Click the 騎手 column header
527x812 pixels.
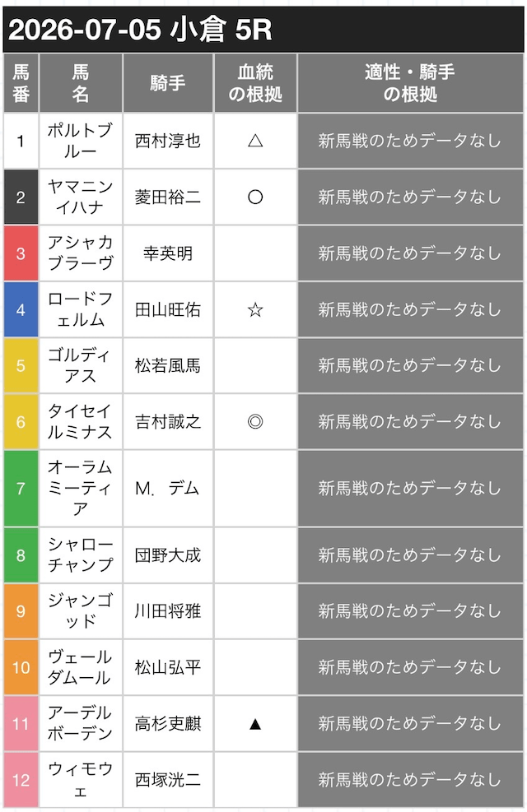pyautogui.click(x=168, y=83)
